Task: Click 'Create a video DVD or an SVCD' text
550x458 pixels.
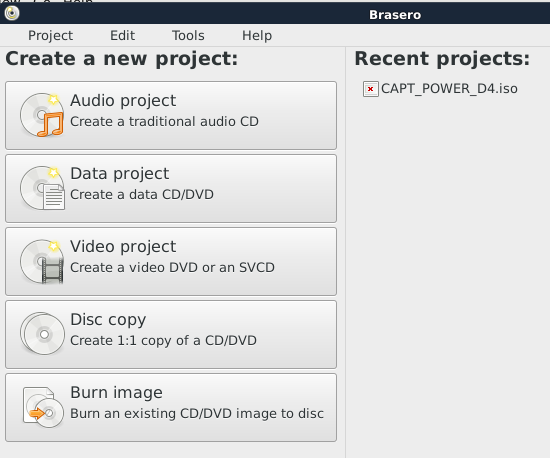Action: [172, 267]
